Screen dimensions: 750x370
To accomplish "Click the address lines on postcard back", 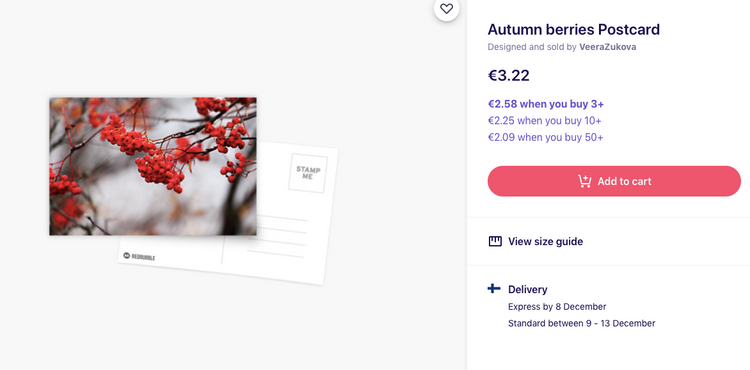I will 276,237.
